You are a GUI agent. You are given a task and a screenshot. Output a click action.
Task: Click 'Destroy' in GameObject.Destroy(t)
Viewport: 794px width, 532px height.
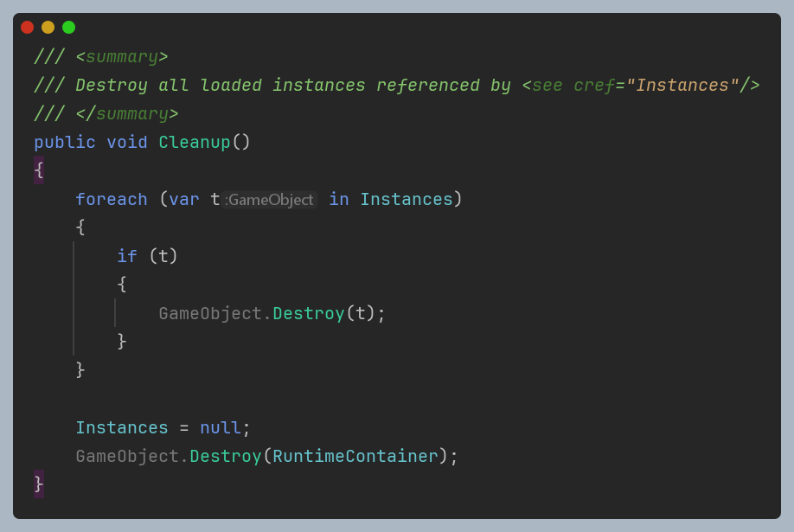click(x=309, y=314)
